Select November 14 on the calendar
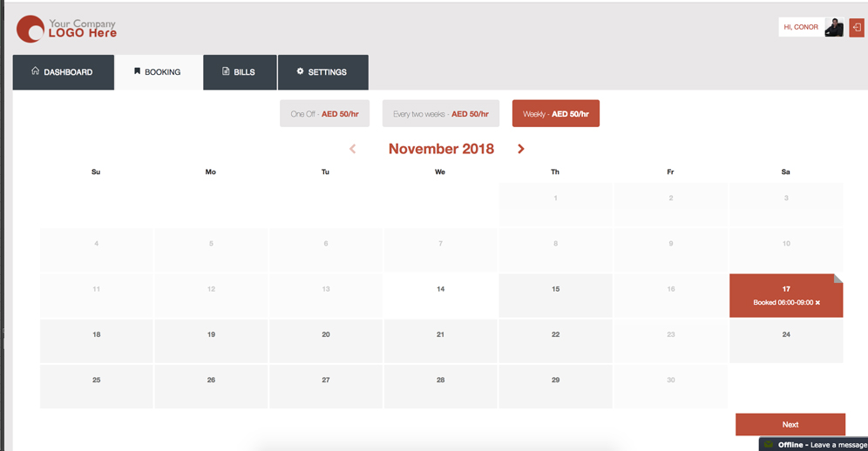Image resolution: width=868 pixels, height=451 pixels. pyautogui.click(x=441, y=295)
